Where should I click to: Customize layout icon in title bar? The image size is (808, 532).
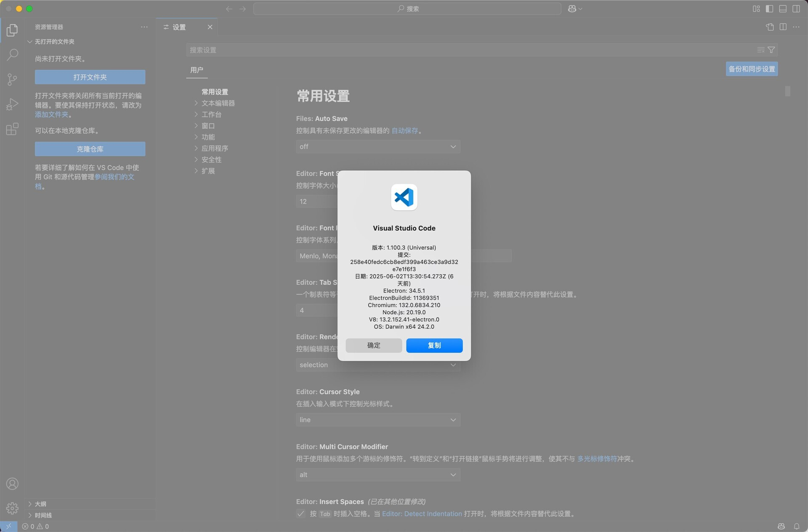coord(756,9)
